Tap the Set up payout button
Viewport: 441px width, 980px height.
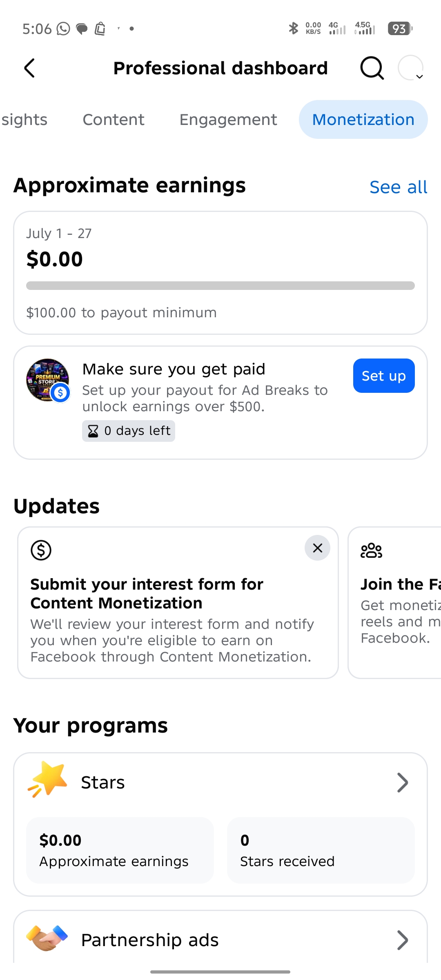point(384,376)
